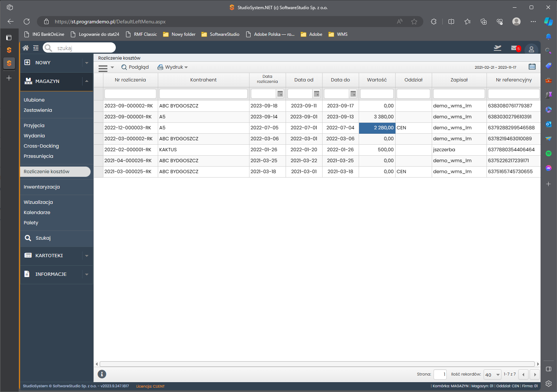The height and width of the screenshot is (392, 557).
Task: Click the KAKTUS contractor cell
Action: 203,150
